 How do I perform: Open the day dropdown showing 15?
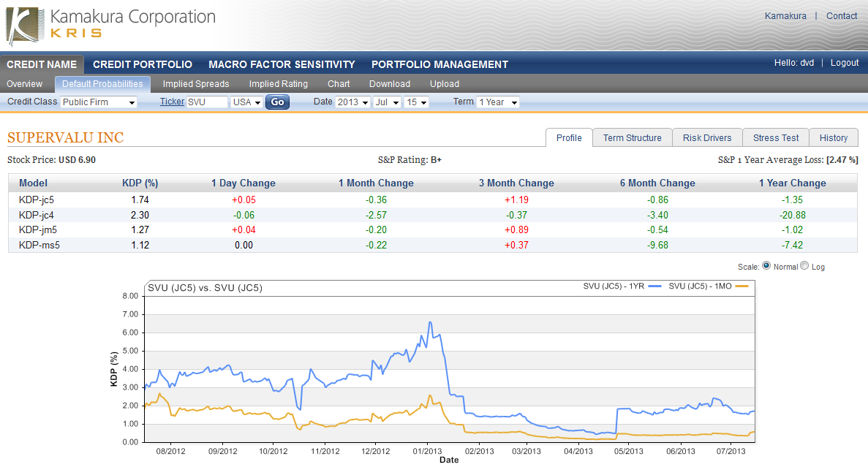click(x=416, y=102)
